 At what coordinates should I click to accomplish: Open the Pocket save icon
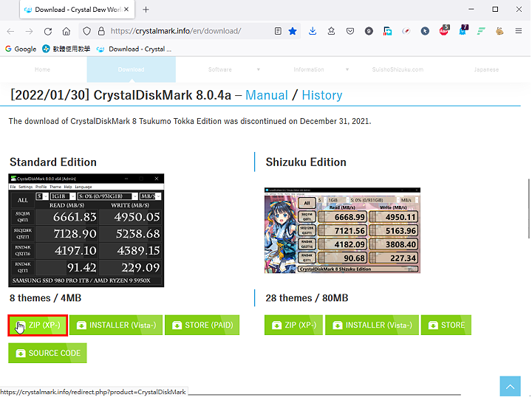point(350,31)
